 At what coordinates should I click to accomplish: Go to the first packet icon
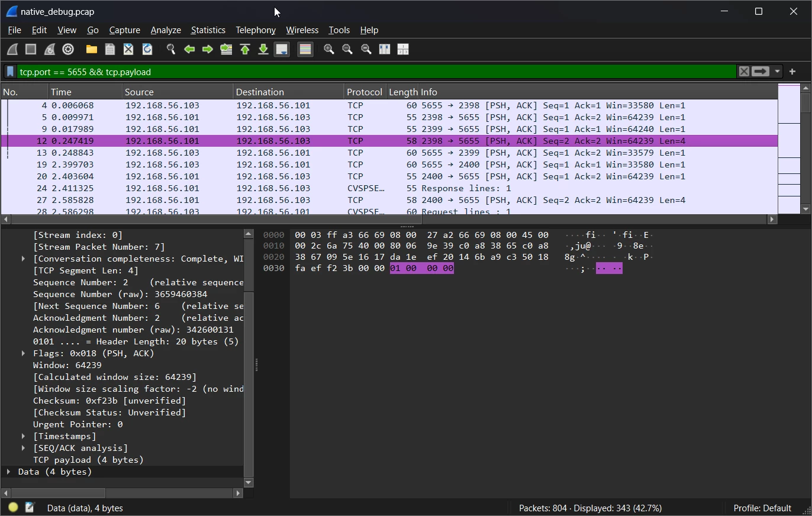[245, 49]
